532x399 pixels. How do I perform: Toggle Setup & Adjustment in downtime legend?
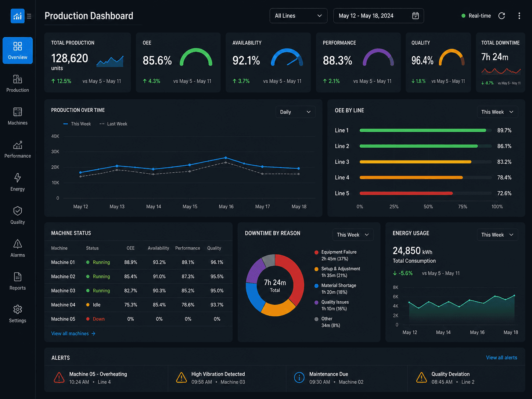click(337, 272)
